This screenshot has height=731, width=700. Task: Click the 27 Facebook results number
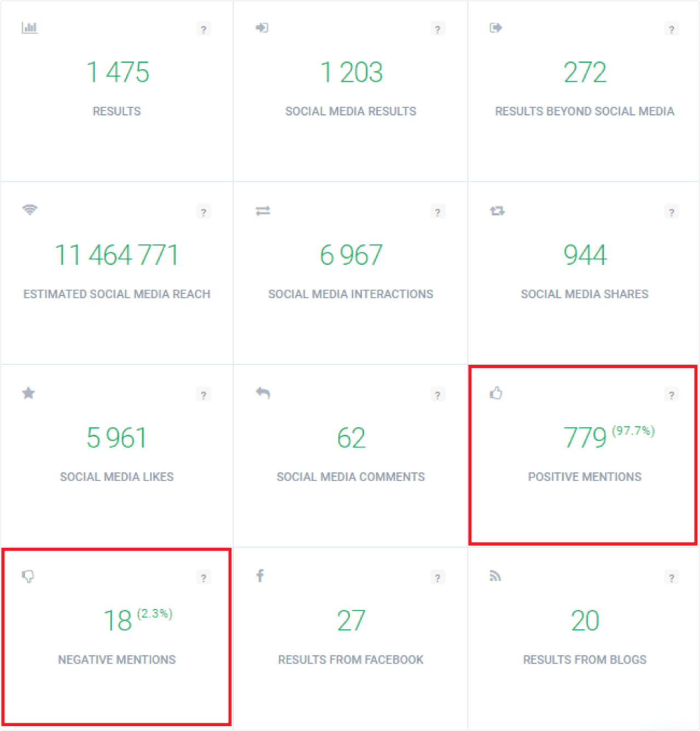pos(351,621)
